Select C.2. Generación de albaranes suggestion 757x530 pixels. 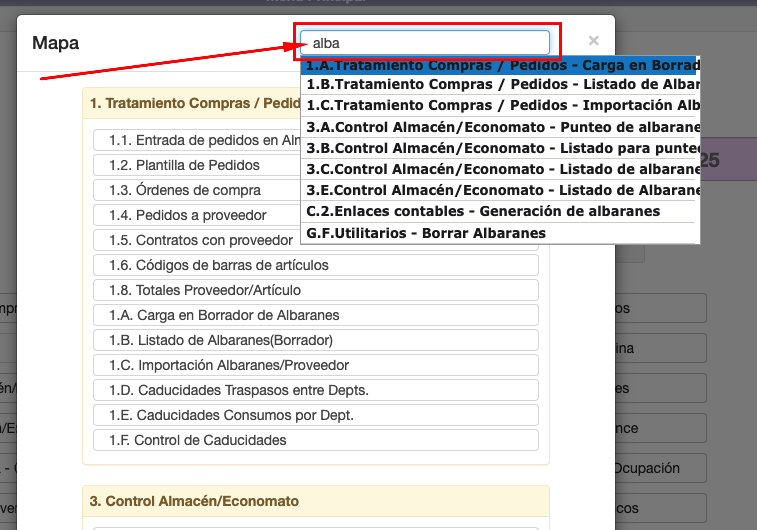coord(484,211)
